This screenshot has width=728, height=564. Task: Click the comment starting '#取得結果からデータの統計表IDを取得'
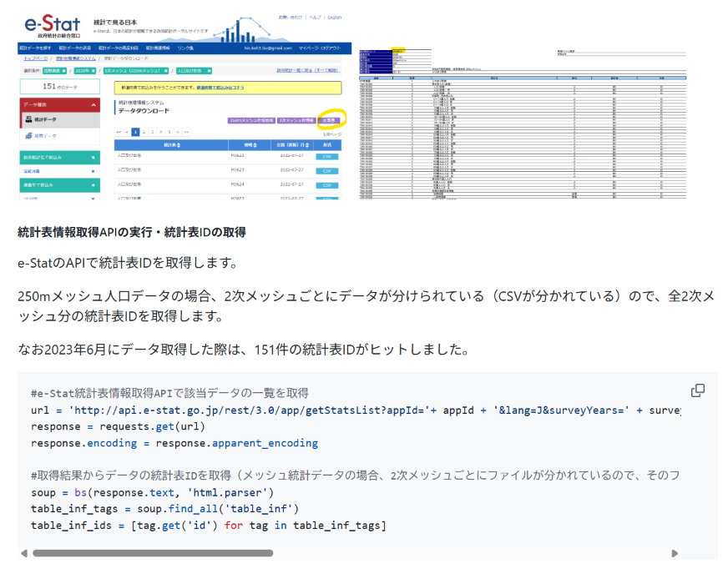(x=356, y=476)
